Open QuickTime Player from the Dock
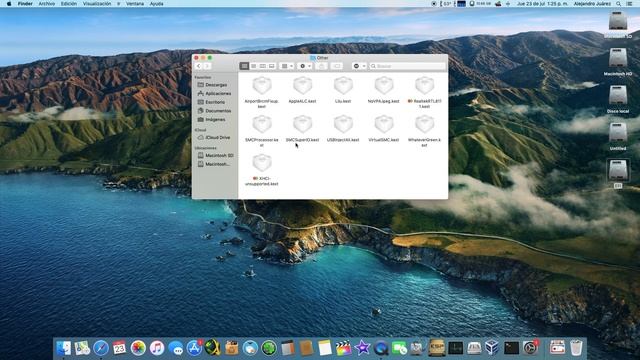Screen dimensions: 640x360 click(x=381, y=348)
